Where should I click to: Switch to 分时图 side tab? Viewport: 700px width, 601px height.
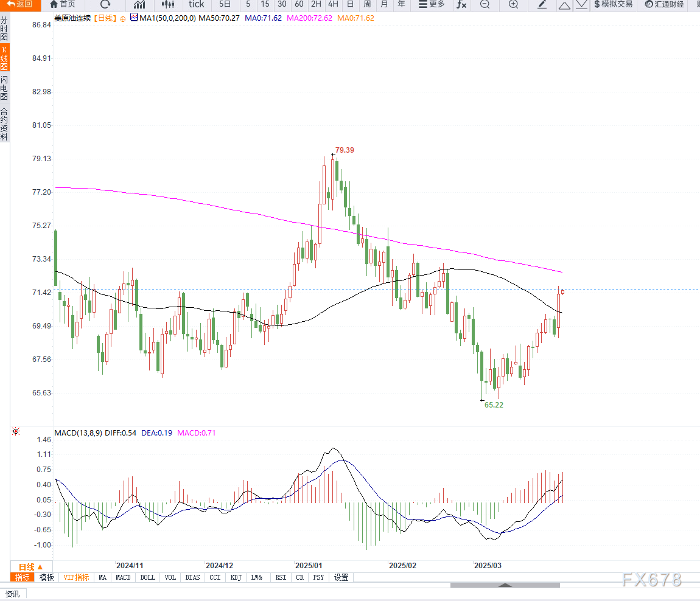coord(4,29)
